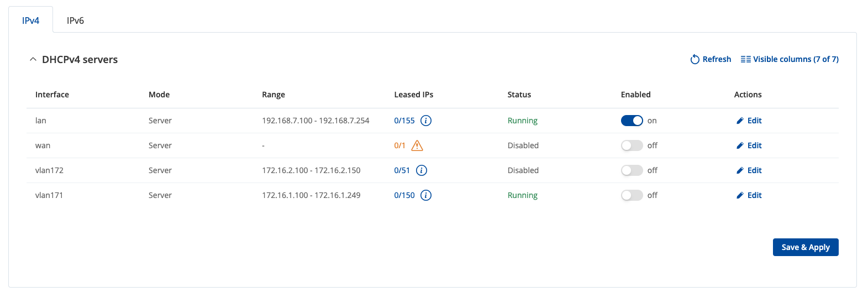Click the info icon beside lan leased IPs

[x=425, y=121]
